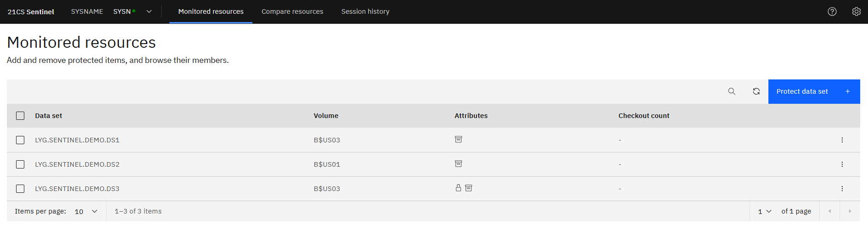Open overflow menu for LYG.SENTINEL.DEMO.DS1 row

click(842, 140)
